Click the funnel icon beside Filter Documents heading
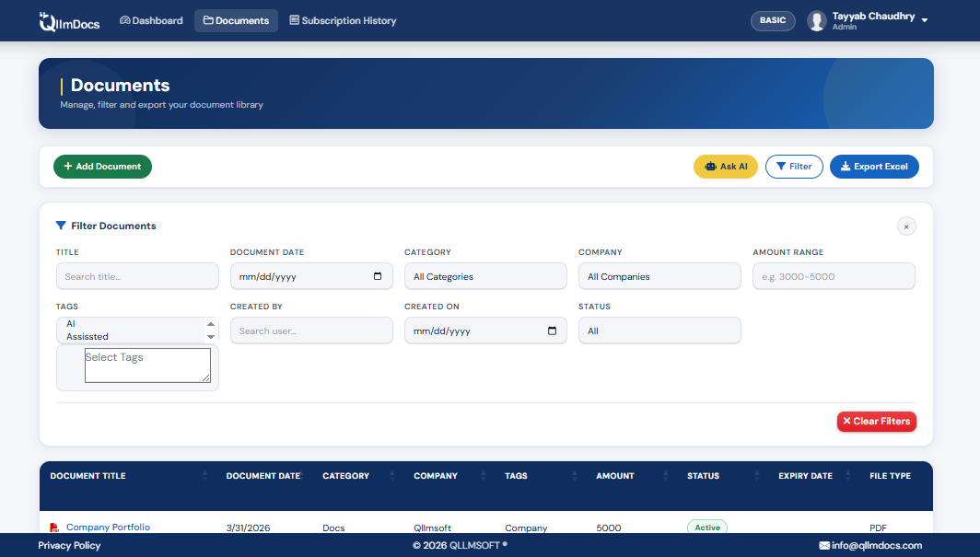Viewport: 980px width, 557px height. [x=61, y=226]
